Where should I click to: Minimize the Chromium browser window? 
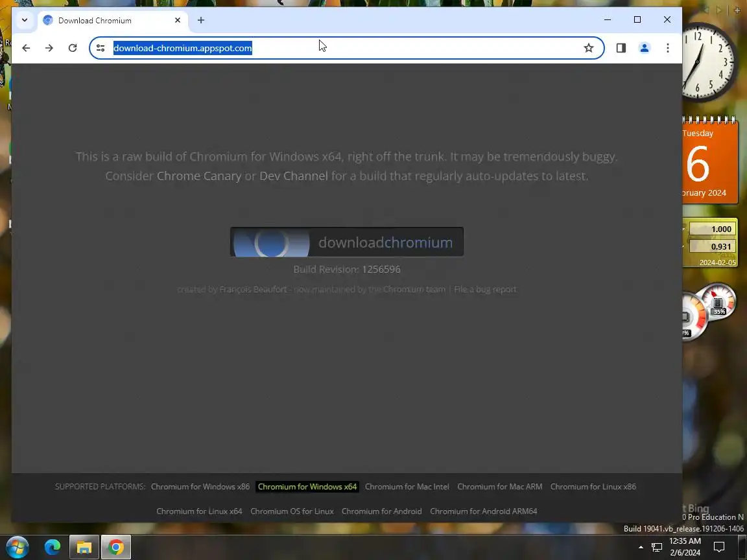(x=608, y=19)
